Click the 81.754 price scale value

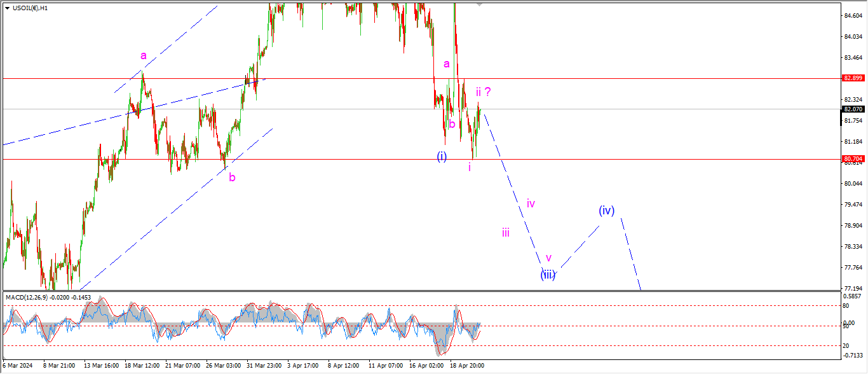(x=853, y=120)
